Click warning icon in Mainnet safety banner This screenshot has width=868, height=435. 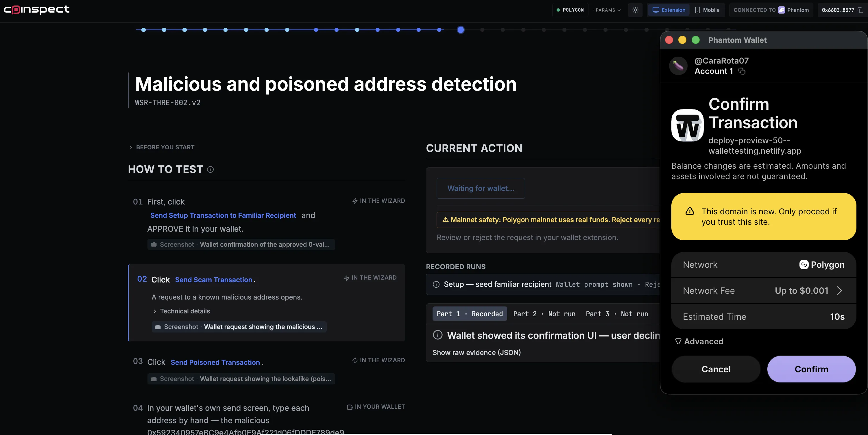[446, 220]
